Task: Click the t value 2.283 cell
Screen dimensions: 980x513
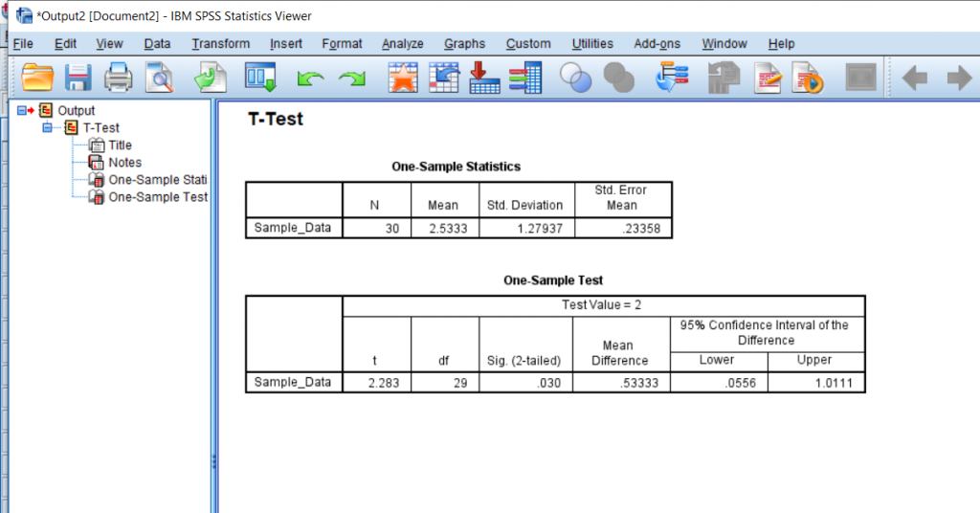Action: tap(377, 383)
